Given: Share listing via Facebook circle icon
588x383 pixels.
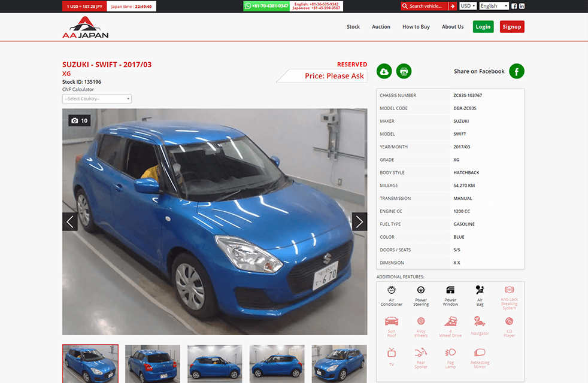Looking at the screenshot, I should [516, 71].
